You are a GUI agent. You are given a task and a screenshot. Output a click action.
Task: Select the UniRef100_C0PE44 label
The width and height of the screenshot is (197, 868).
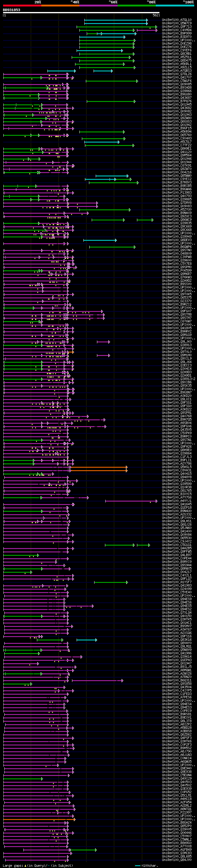177,558
